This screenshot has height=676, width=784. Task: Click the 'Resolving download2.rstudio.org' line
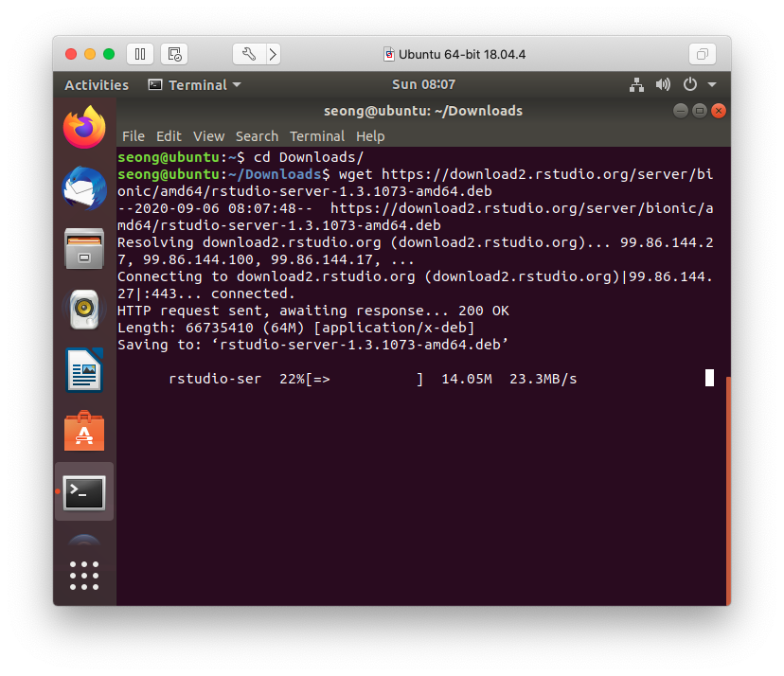point(415,251)
